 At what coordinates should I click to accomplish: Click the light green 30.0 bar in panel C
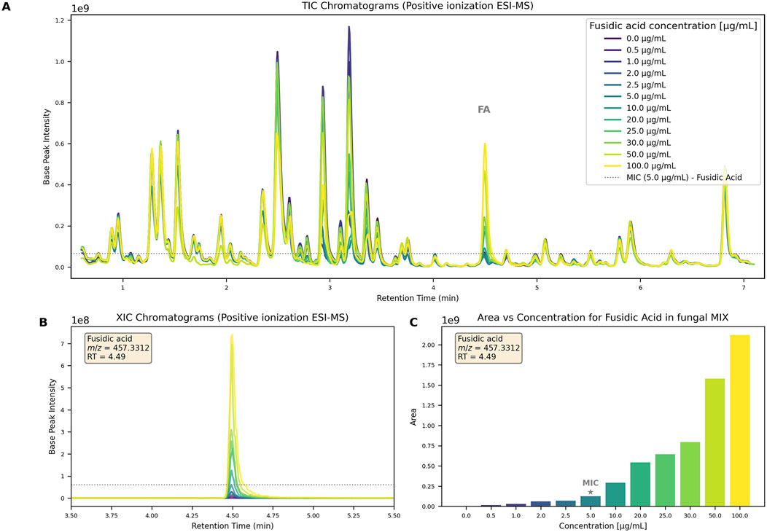(690, 474)
